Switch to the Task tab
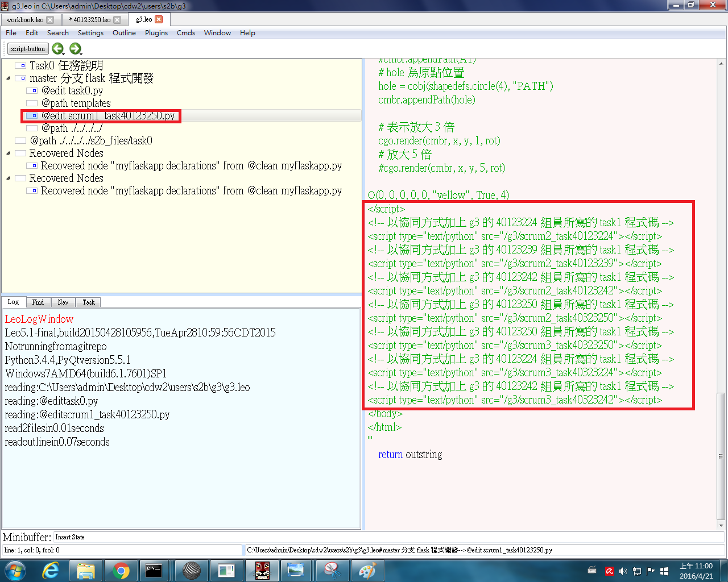The height and width of the screenshot is (582, 728). pos(89,302)
